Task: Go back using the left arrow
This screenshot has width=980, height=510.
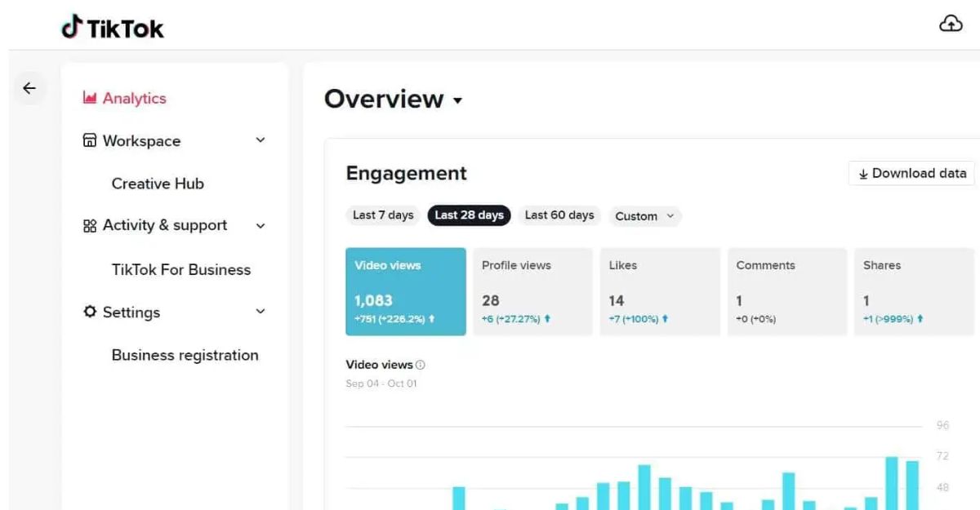Action: coord(29,88)
